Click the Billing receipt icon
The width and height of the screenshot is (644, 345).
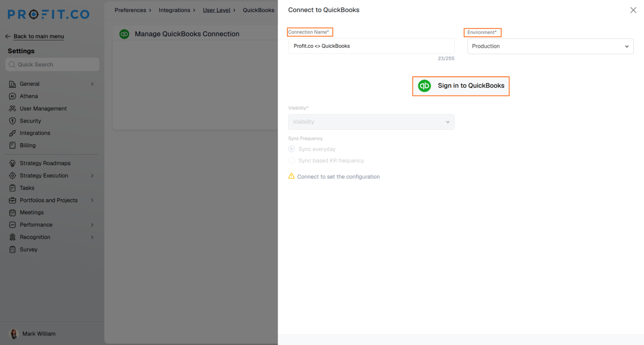point(12,145)
